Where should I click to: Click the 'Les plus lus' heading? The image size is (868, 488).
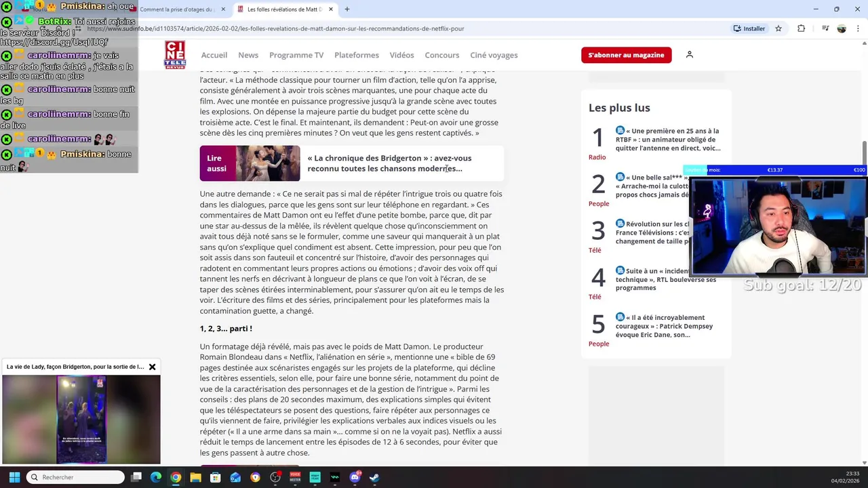[x=619, y=108]
